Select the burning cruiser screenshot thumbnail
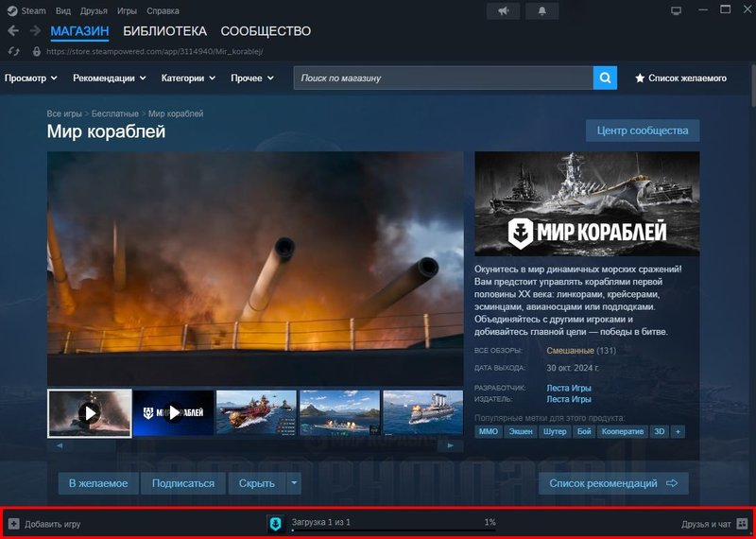The height and width of the screenshot is (539, 756). click(422, 412)
